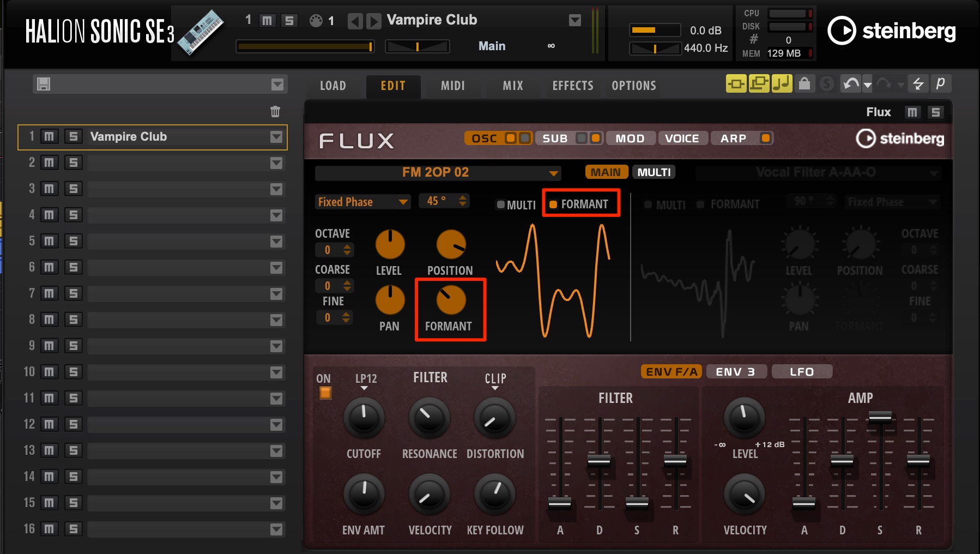Click the lightning bolt MIDI reset icon
980x554 pixels.
click(x=918, y=83)
